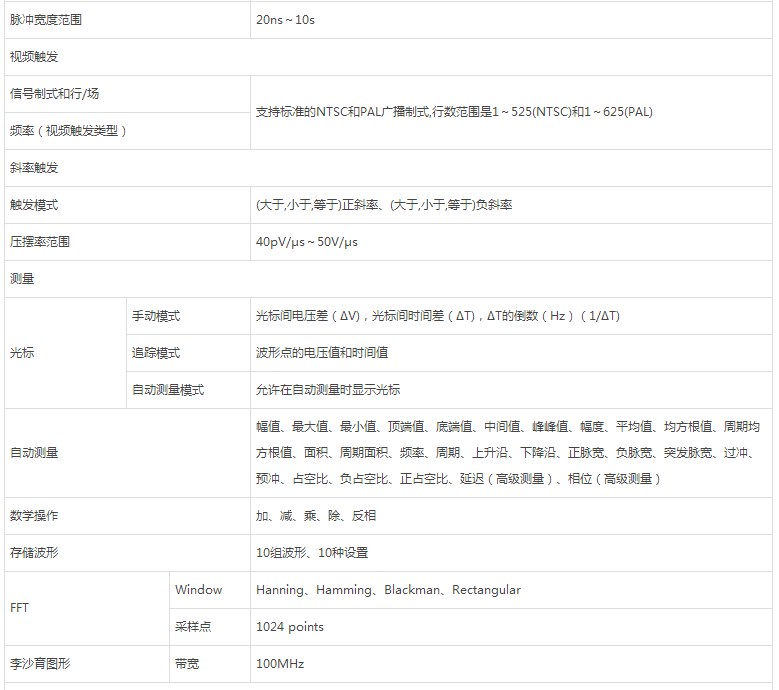Image resolution: width=779 pixels, height=690 pixels.
Task: Select the 斜率触发 section heading
Action: [34, 168]
